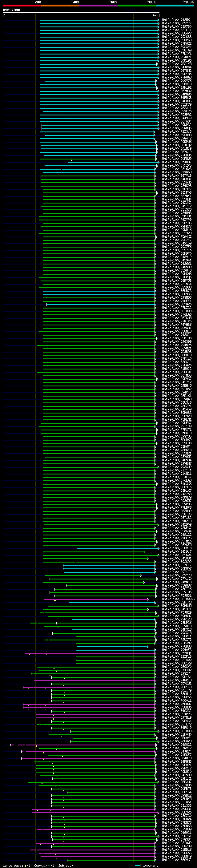Click hit label UniRef100_B9H7G1
This screenshot has width=197, height=868.
pos(176,836)
